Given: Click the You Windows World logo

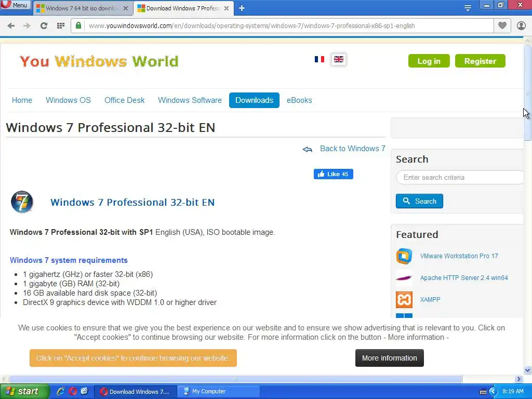Looking at the screenshot, I should 99,61.
